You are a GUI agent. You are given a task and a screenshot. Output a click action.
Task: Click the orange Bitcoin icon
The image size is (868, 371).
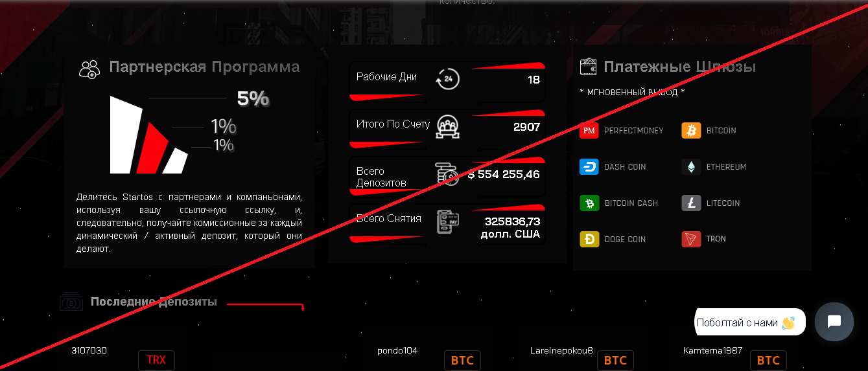tap(691, 130)
